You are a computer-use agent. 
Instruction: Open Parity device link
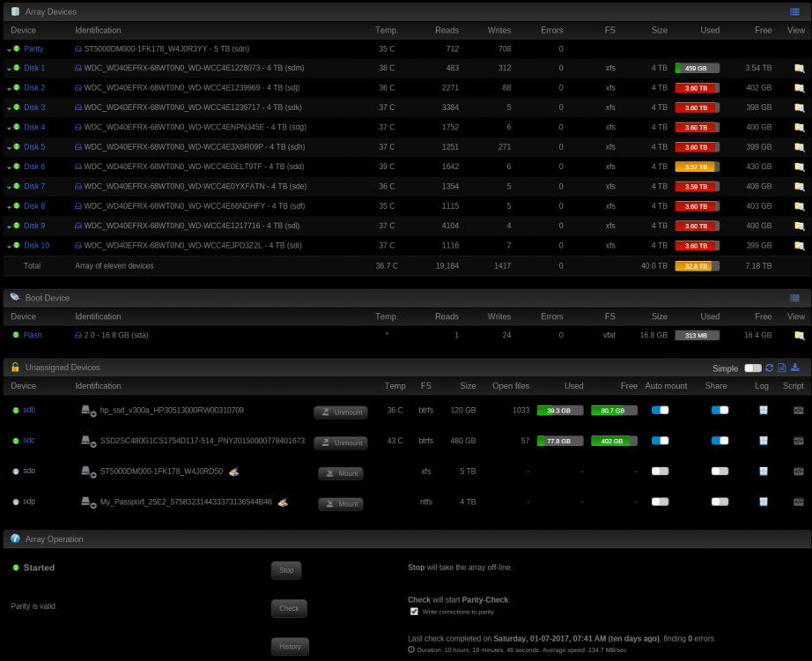[33, 48]
